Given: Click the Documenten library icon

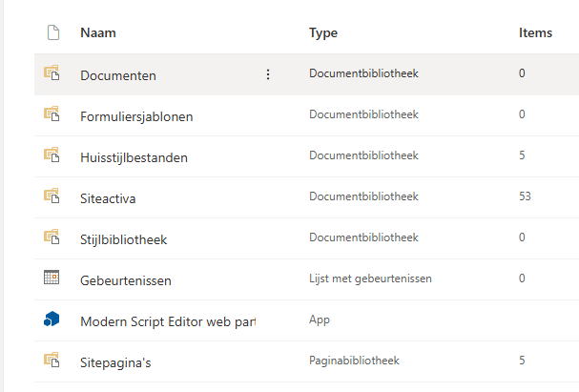Looking at the screenshot, I should 52,73.
